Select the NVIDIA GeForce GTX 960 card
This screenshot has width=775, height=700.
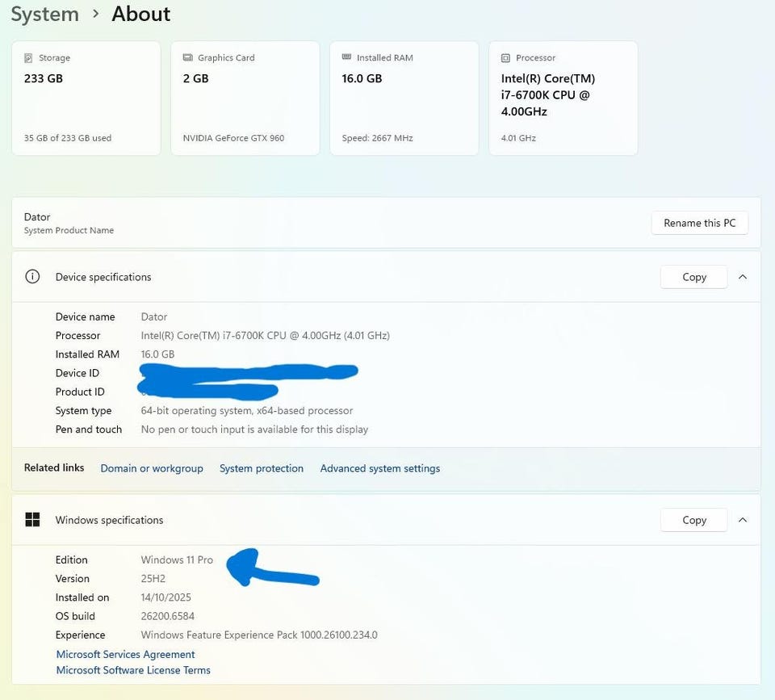(245, 99)
